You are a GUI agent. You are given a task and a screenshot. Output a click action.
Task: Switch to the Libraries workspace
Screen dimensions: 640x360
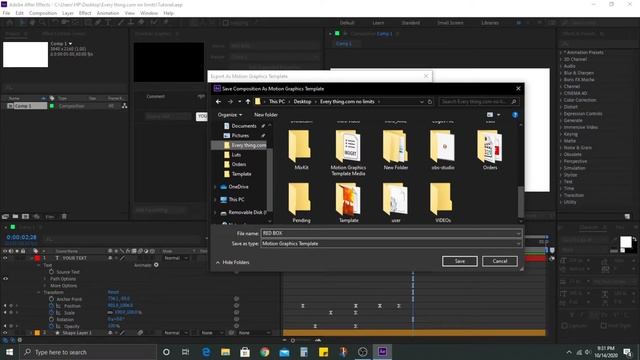coord(490,23)
